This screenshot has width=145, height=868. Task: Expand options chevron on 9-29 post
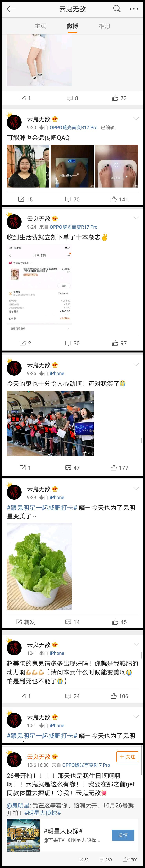[x=136, y=489]
